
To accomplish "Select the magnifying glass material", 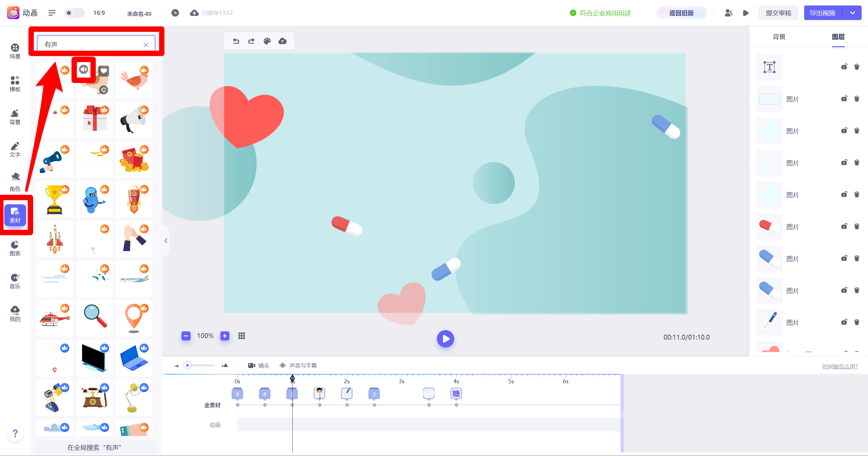I will pos(94,318).
